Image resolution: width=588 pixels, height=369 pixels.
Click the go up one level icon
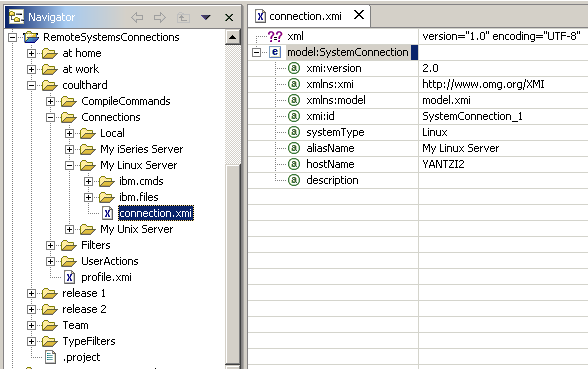(x=183, y=17)
